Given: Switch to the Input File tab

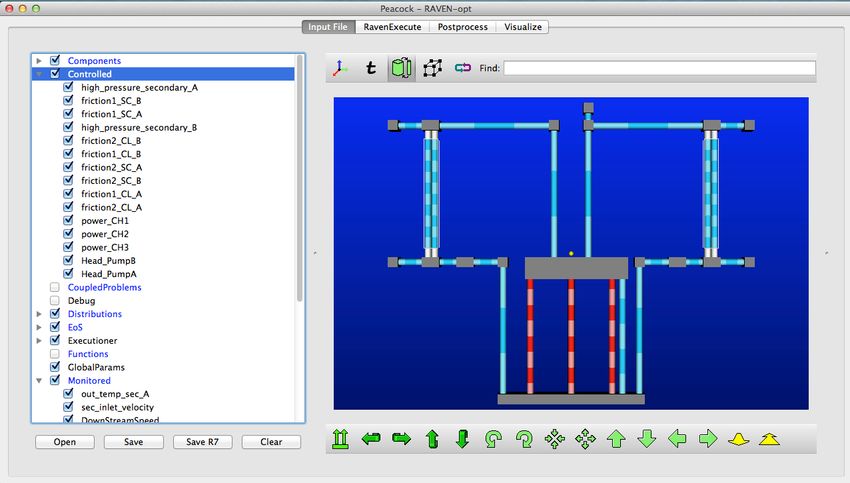Looking at the screenshot, I should [x=329, y=27].
